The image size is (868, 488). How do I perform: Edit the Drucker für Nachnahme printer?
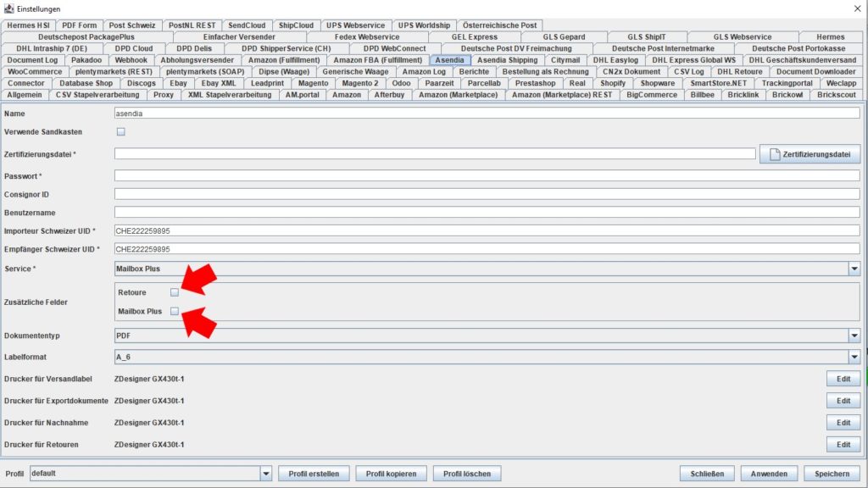[x=843, y=423]
